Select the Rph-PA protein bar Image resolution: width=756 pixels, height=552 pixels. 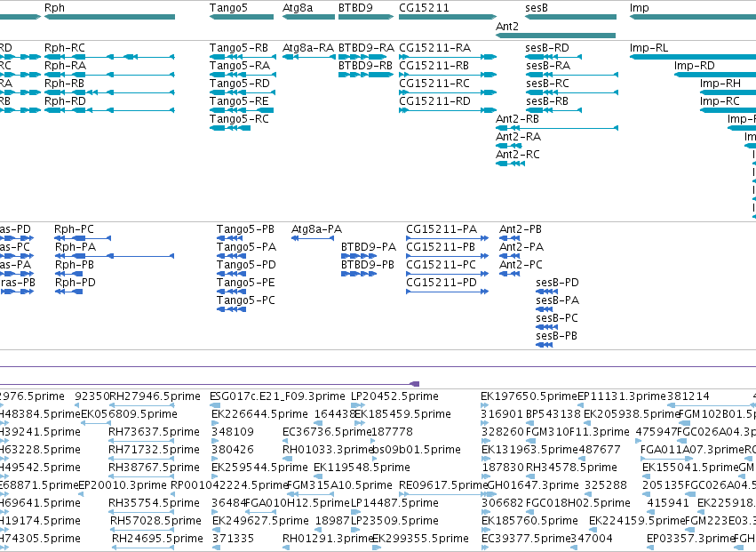[115, 256]
